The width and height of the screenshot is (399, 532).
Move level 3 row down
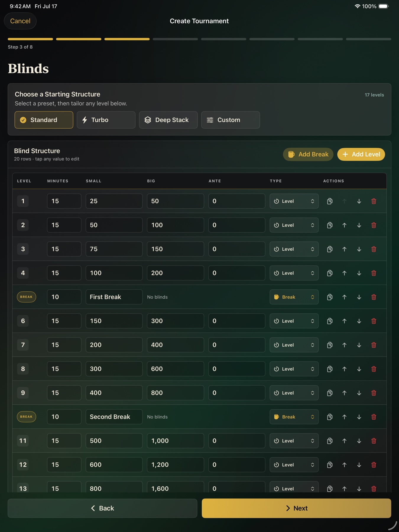pos(359,249)
